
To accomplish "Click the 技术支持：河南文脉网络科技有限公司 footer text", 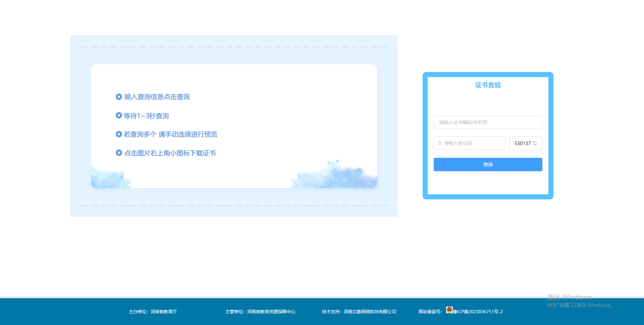I will pyautogui.click(x=359, y=312).
